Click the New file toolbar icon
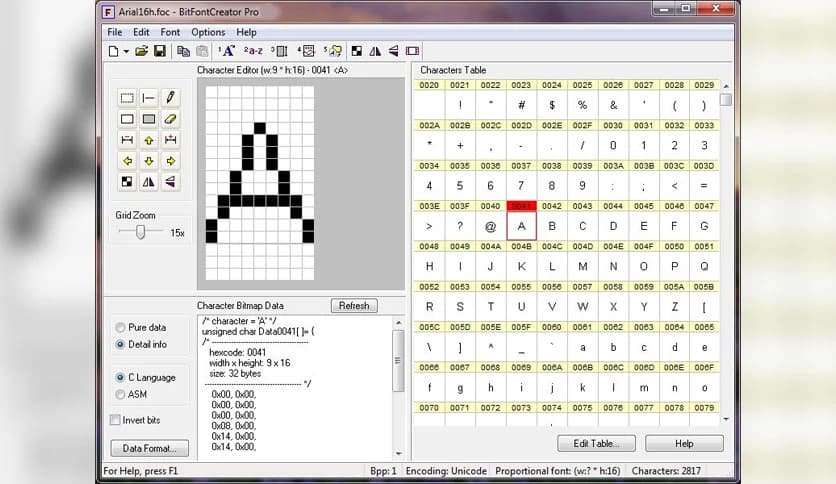 (113, 51)
